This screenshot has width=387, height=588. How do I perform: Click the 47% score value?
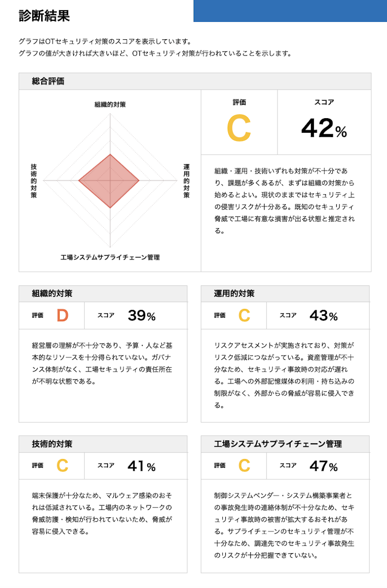pyautogui.click(x=323, y=466)
